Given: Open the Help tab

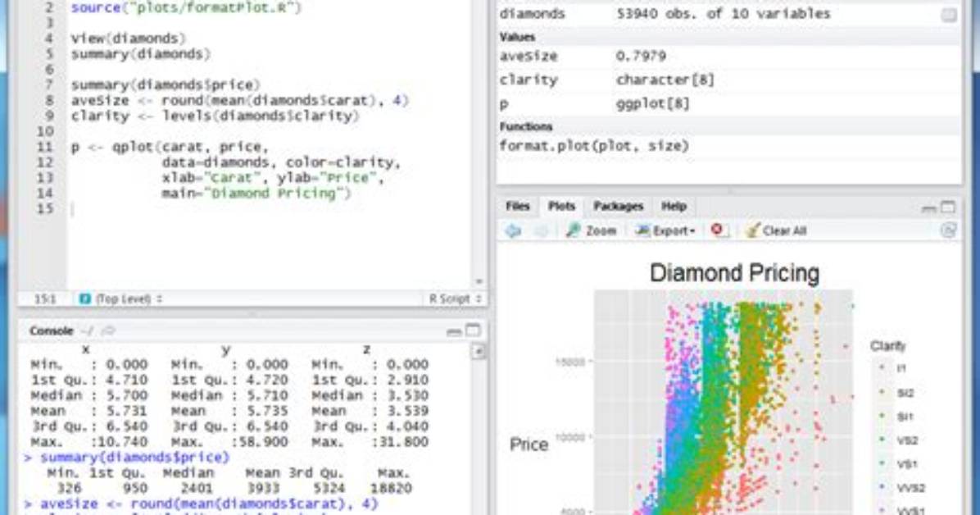Looking at the screenshot, I should [674, 206].
